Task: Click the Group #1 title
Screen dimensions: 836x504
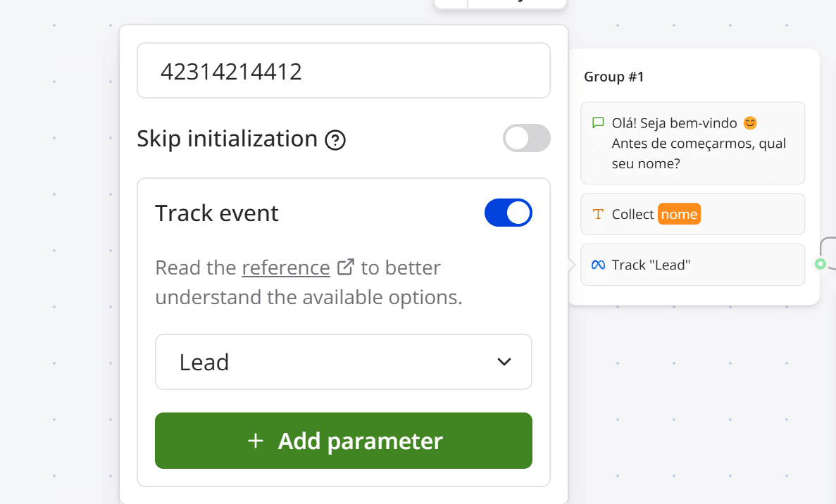Action: pos(614,77)
